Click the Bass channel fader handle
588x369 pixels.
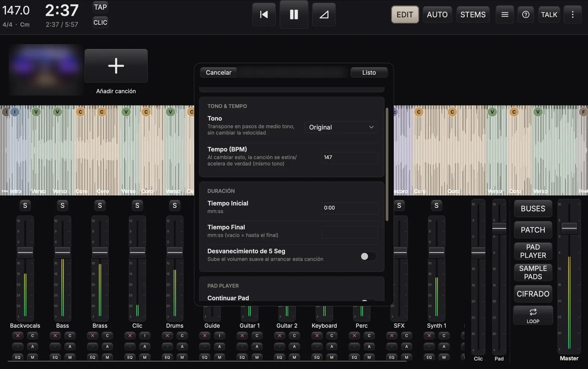click(x=62, y=252)
